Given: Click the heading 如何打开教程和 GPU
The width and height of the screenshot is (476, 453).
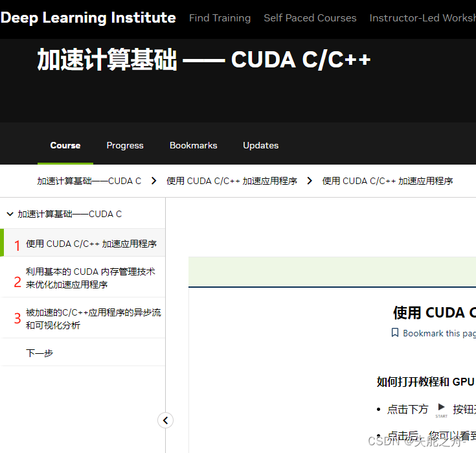Looking at the screenshot, I should tap(425, 382).
